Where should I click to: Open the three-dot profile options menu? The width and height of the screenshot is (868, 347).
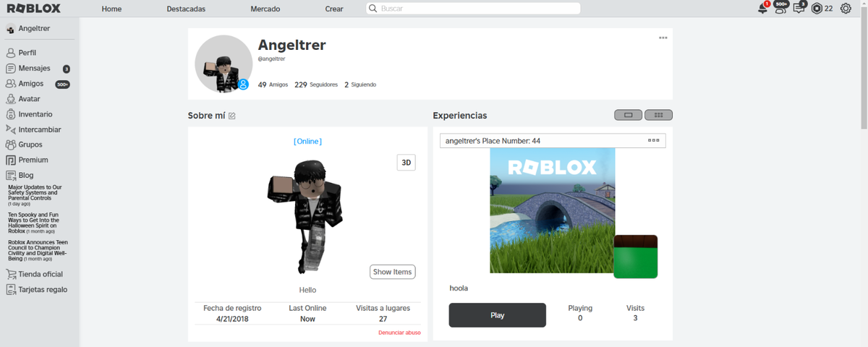tap(663, 38)
